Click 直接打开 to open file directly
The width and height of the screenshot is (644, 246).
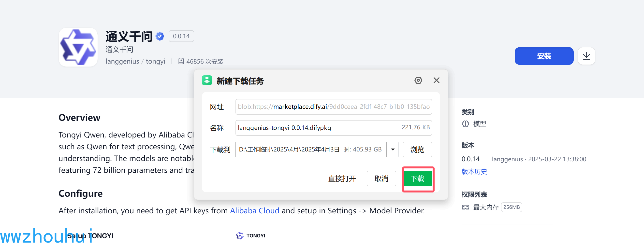coord(342,178)
